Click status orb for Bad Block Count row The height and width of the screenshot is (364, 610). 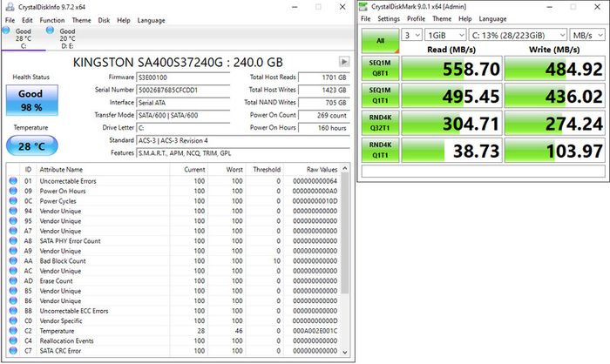pos(13,261)
